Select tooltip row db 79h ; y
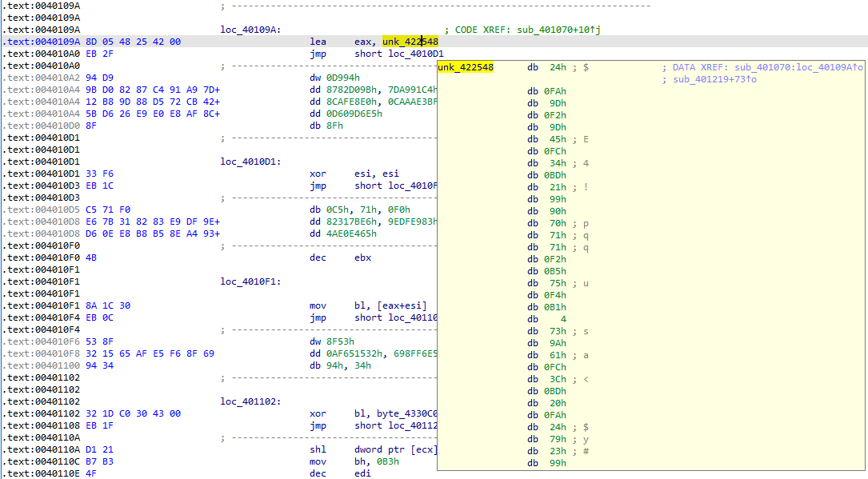 pyautogui.click(x=558, y=440)
